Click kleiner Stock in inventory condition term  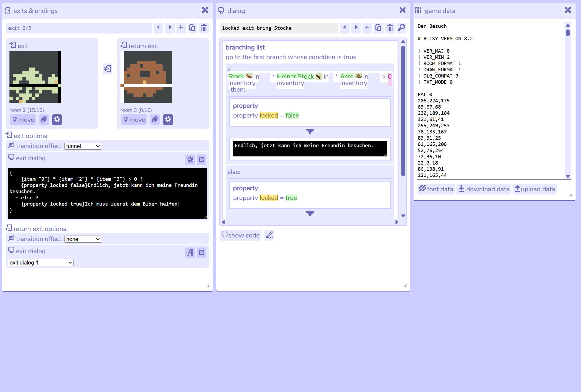303,80
